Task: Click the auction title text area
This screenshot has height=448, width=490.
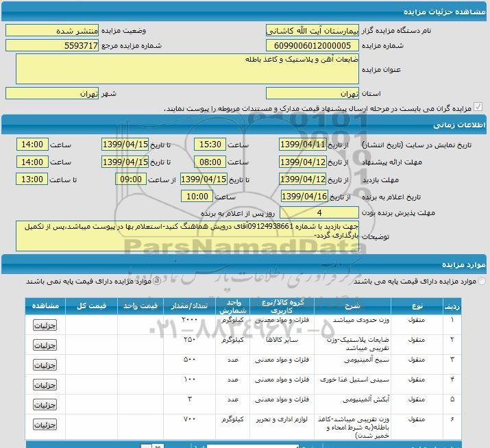Action: click(x=188, y=69)
